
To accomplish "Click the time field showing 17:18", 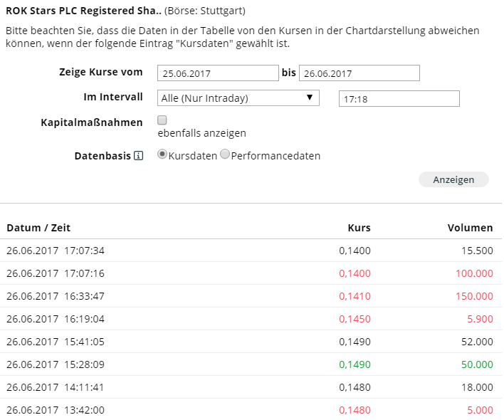I will click(x=399, y=99).
